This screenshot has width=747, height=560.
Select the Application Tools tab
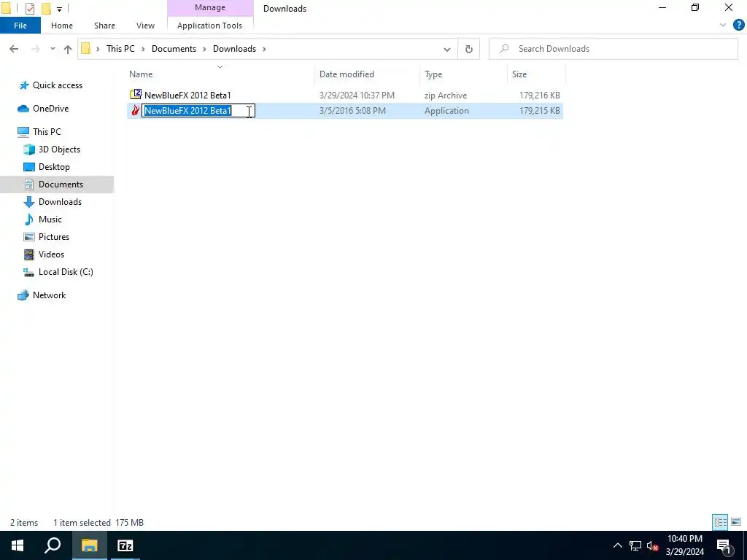coord(209,26)
